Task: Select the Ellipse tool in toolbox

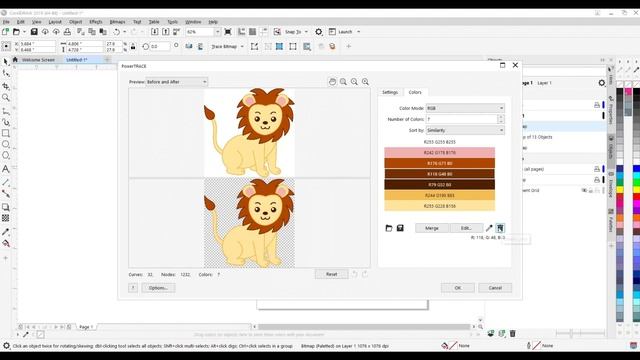Action: 6,144
